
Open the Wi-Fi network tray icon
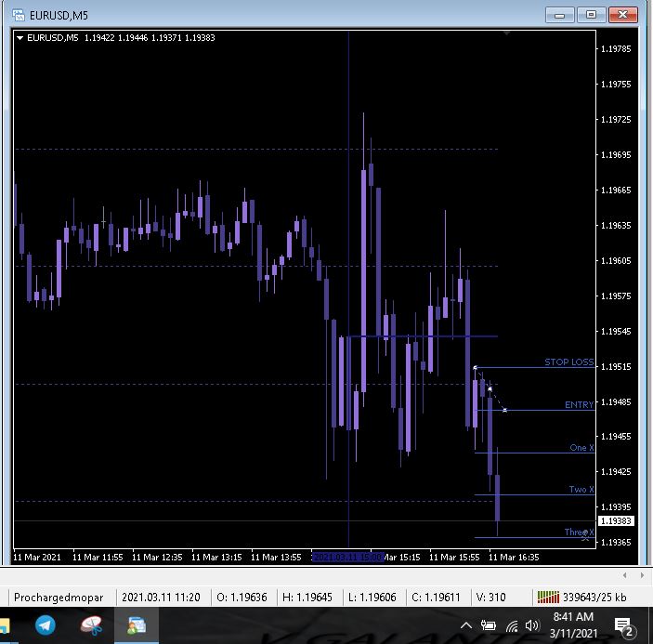[x=512, y=625]
